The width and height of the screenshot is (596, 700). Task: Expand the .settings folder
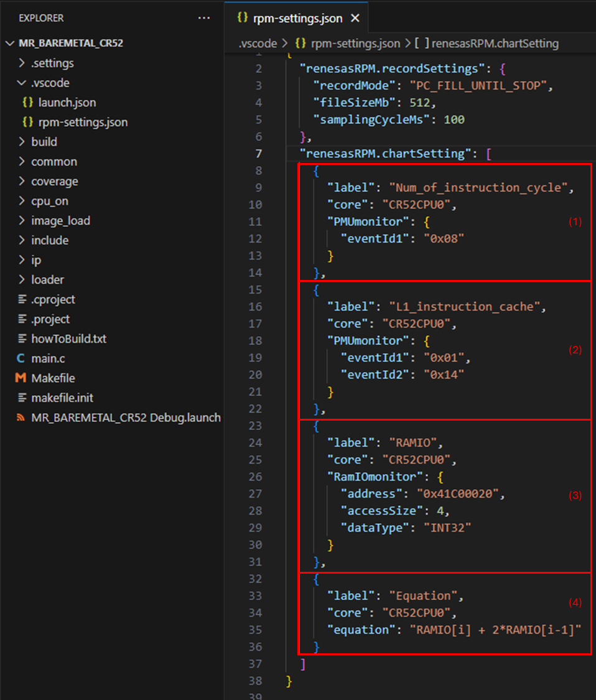coord(22,63)
